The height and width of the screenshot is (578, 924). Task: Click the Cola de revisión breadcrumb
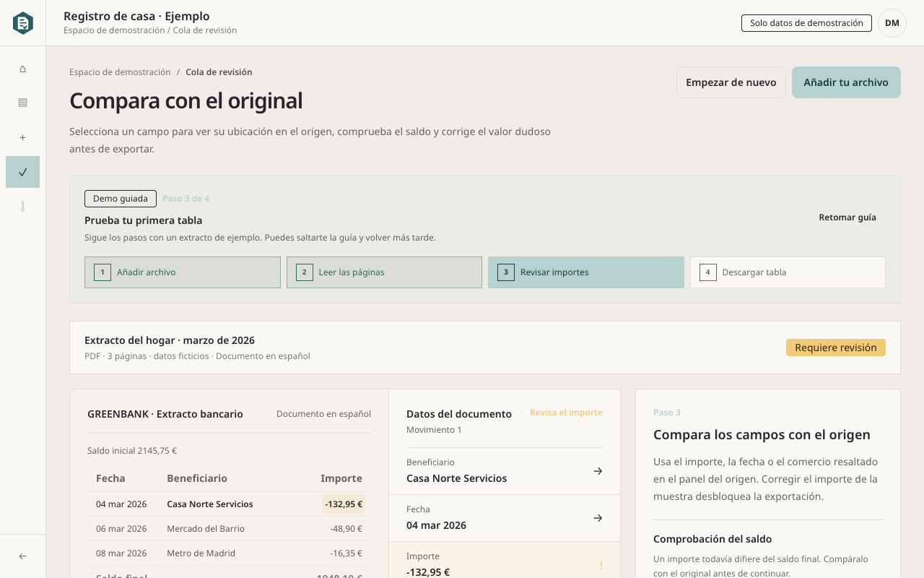pyautogui.click(x=219, y=72)
